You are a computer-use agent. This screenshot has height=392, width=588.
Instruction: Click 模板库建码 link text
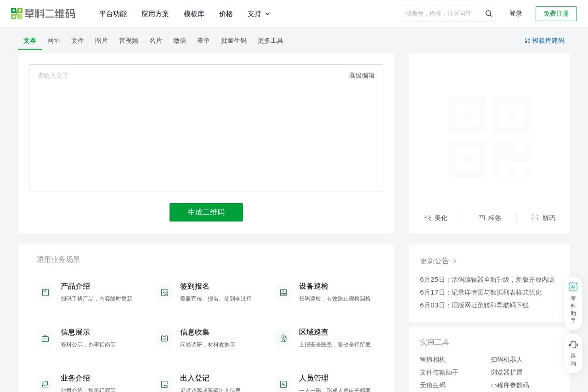point(548,40)
